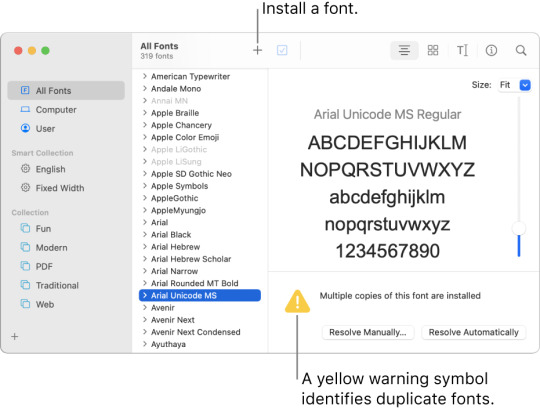Toggle the enable font checkbox in the toolbar
The height and width of the screenshot is (412, 540).
[x=282, y=50]
